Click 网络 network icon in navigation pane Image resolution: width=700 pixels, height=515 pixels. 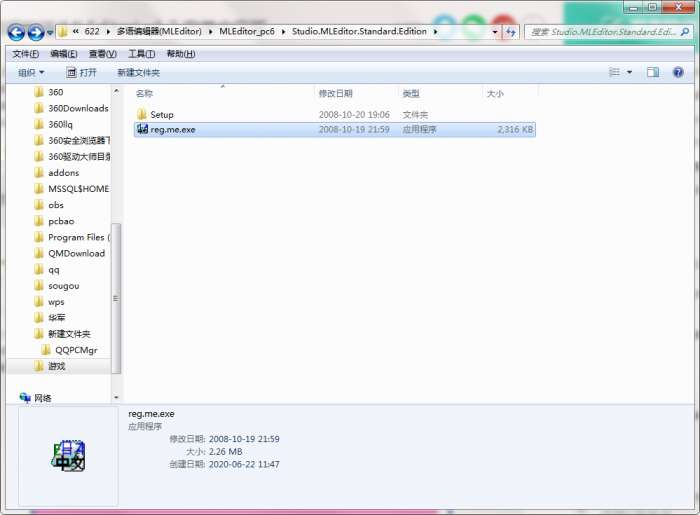(25, 398)
